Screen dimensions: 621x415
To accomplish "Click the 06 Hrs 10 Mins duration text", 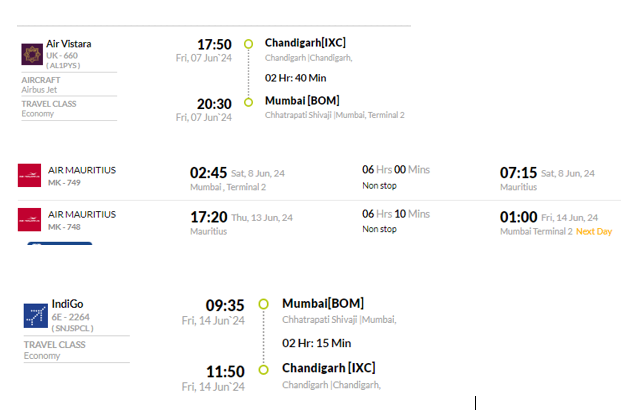I will coord(396,214).
